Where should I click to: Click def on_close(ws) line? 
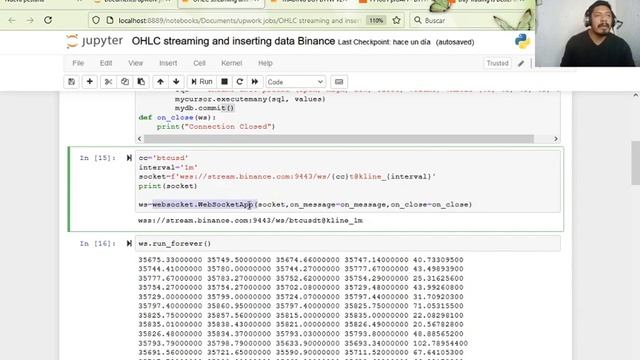(x=178, y=118)
